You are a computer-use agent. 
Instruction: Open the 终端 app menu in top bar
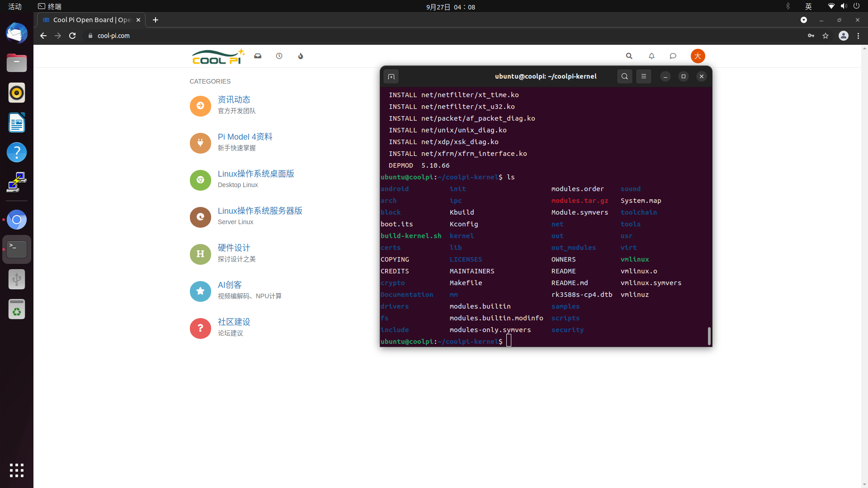pos(50,6)
